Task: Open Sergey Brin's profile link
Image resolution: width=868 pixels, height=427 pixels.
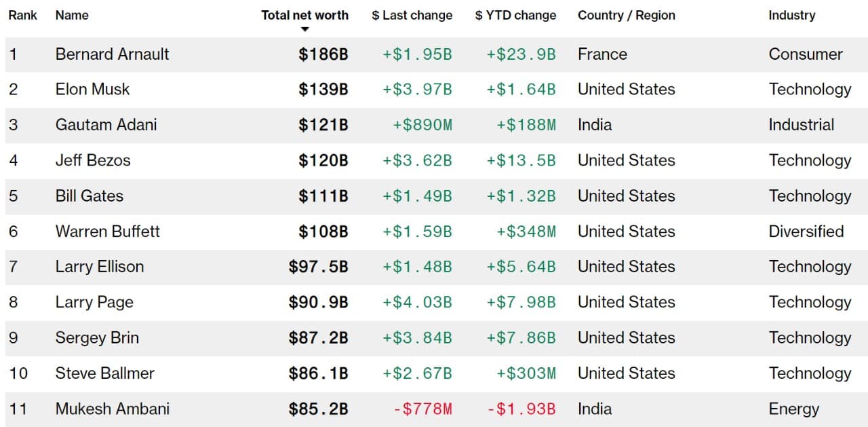Action: coord(97,338)
